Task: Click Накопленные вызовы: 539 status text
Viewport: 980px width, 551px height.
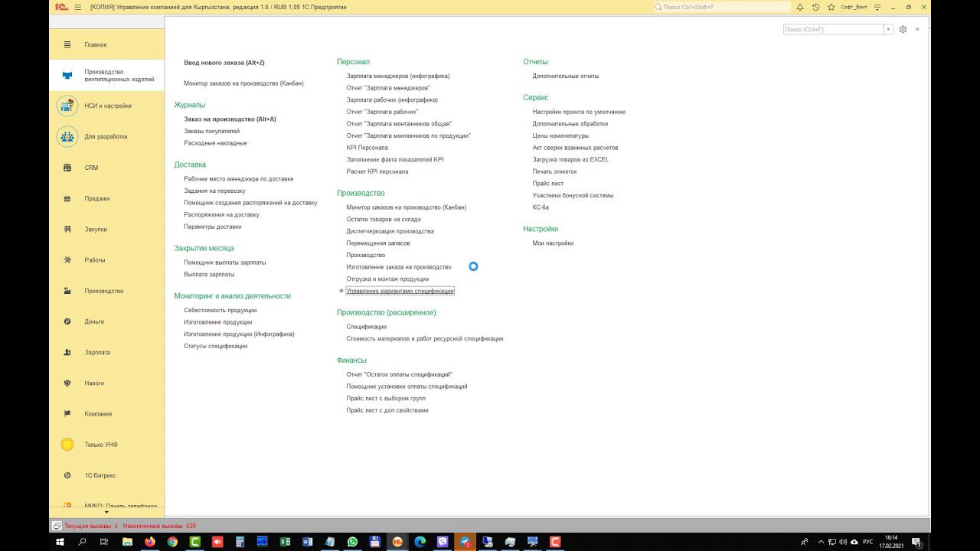Action: click(x=159, y=527)
